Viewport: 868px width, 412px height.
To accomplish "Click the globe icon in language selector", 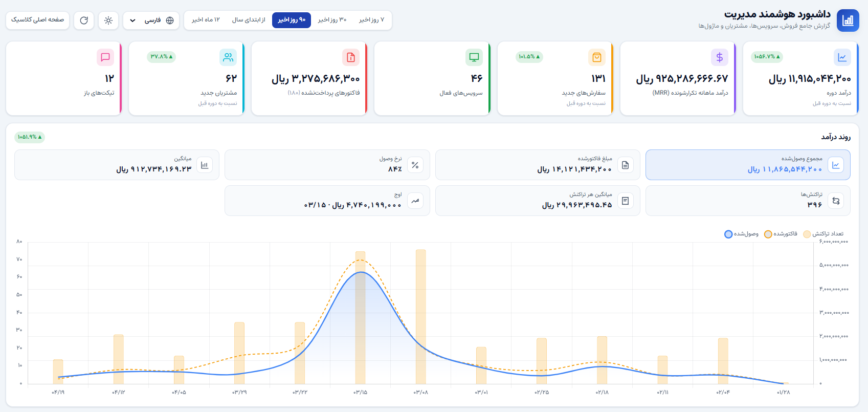I will click(x=170, y=20).
